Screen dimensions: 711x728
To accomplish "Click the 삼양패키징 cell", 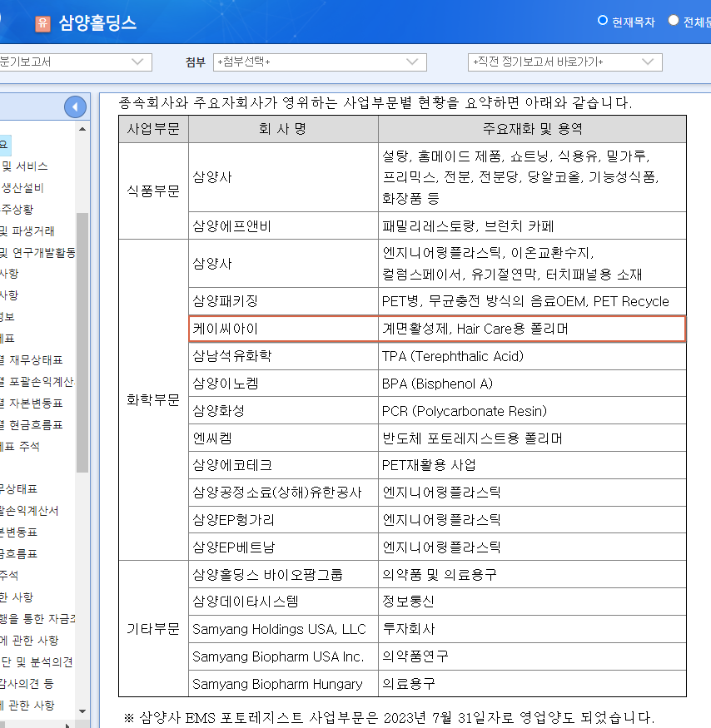I will (283, 301).
